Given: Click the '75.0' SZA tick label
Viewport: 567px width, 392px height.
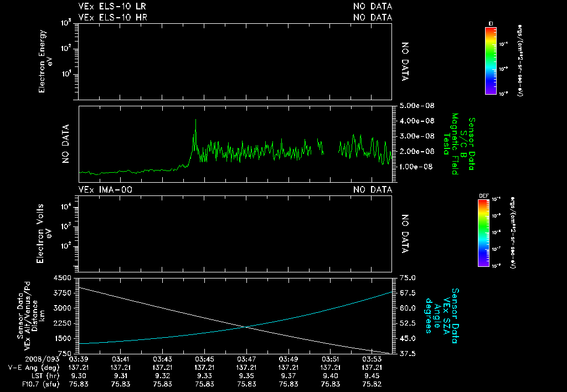Looking at the screenshot, I should (408, 278).
